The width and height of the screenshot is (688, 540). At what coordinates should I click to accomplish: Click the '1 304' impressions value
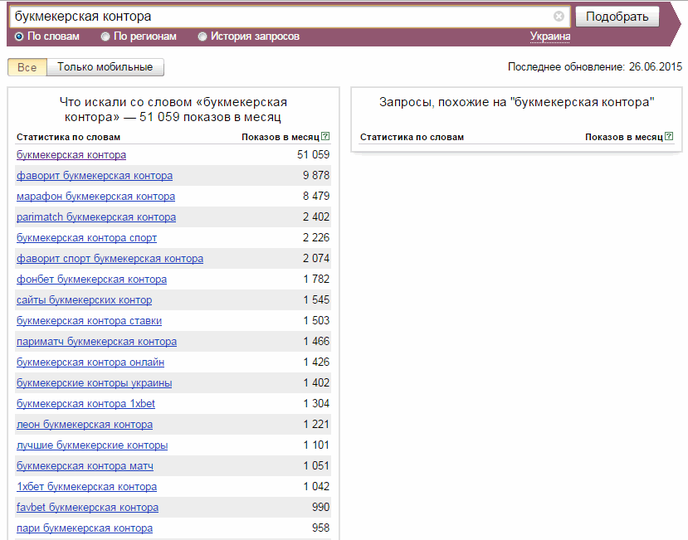coord(316,403)
